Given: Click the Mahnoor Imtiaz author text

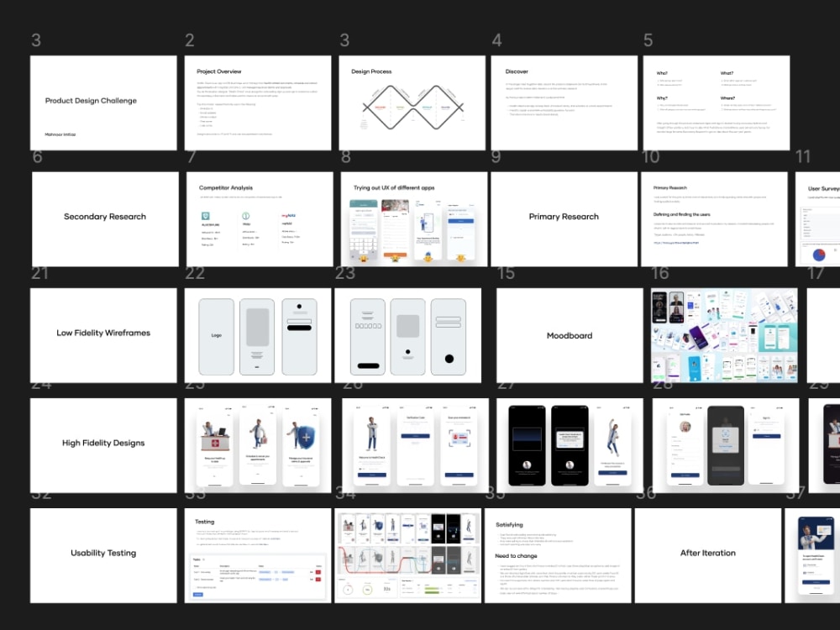Looking at the screenshot, I should 60,134.
